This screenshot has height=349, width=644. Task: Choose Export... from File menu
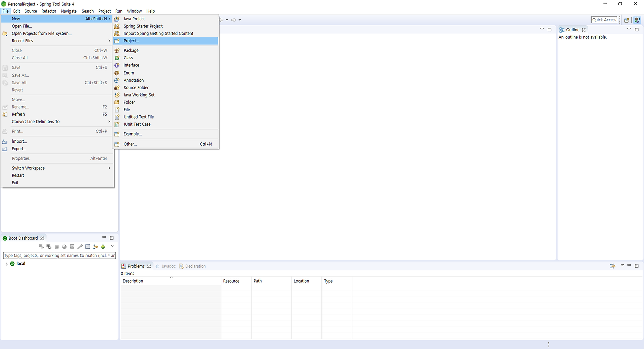coord(57,149)
